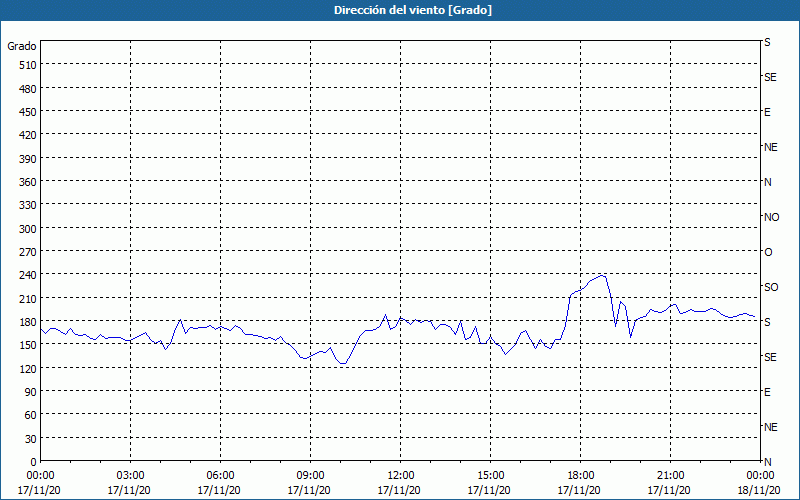Select the line's lowest dip after 09:00

tap(343, 363)
